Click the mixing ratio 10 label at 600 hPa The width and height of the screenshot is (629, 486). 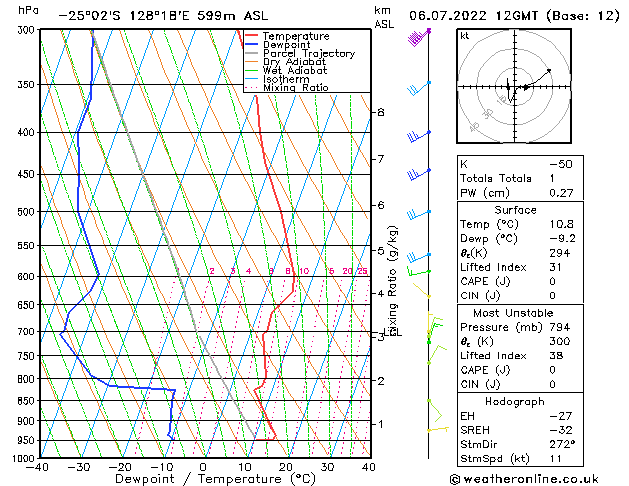(304, 271)
